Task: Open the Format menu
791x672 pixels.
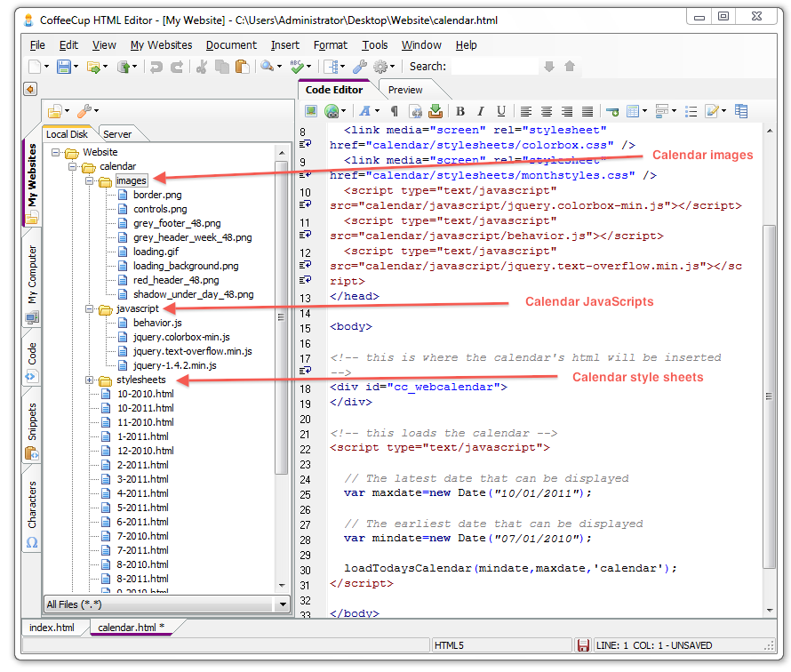Action: [330, 45]
